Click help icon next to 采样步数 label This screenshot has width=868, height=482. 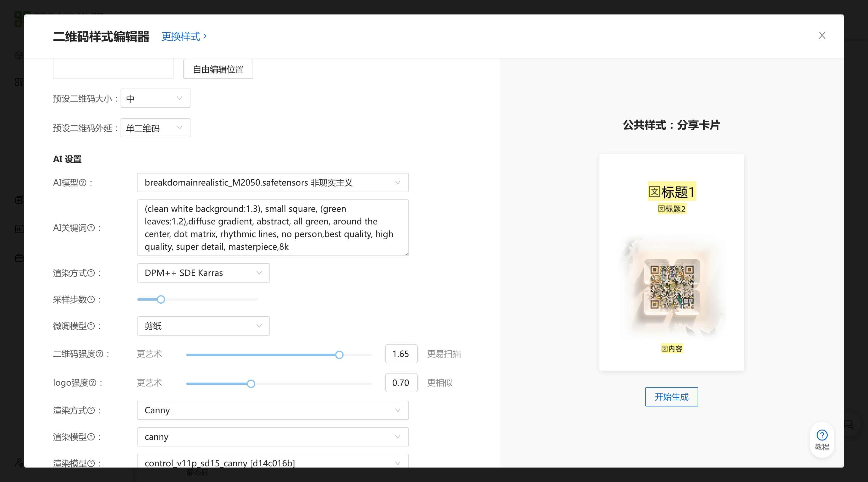coord(91,299)
